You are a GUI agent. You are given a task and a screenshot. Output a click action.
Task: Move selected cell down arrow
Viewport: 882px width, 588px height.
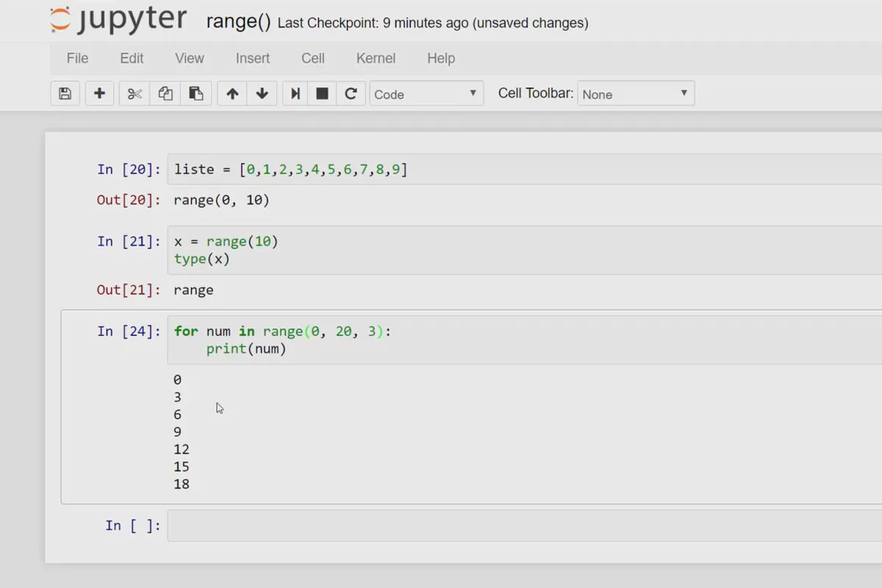(262, 93)
